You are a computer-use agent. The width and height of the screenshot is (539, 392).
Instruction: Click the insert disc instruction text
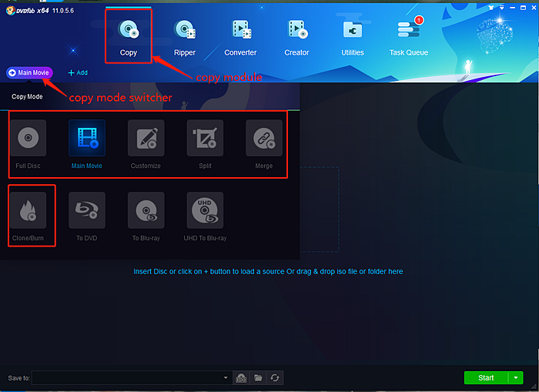[268, 272]
